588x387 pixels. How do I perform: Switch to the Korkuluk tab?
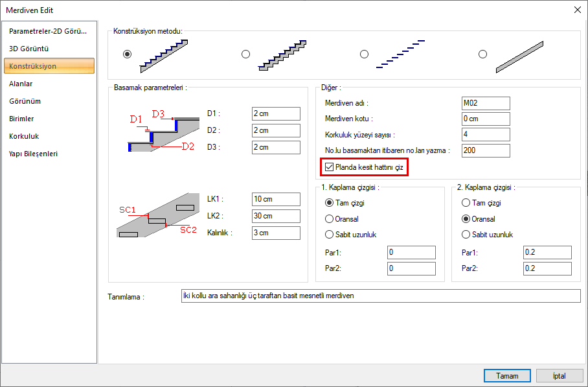[49, 136]
